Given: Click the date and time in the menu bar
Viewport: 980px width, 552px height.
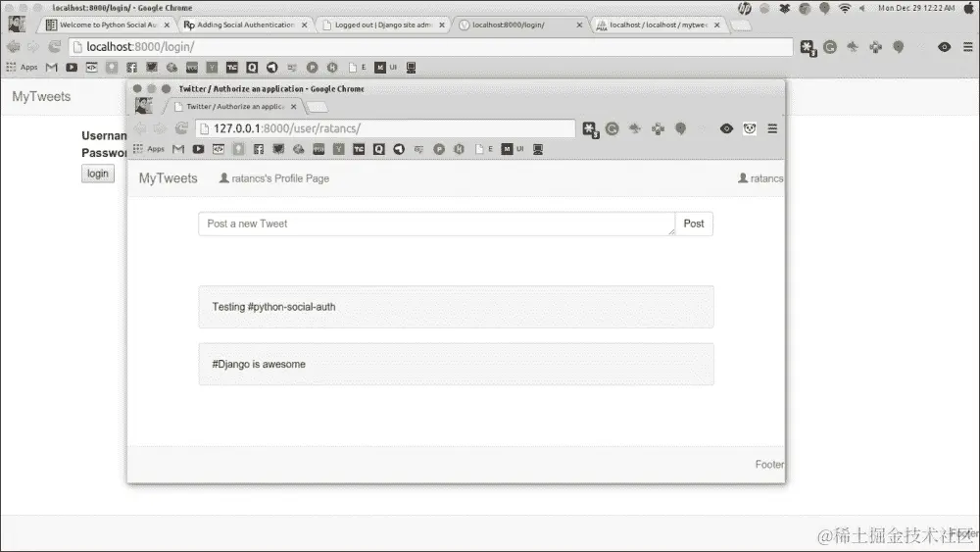Looking at the screenshot, I should 916,8.
